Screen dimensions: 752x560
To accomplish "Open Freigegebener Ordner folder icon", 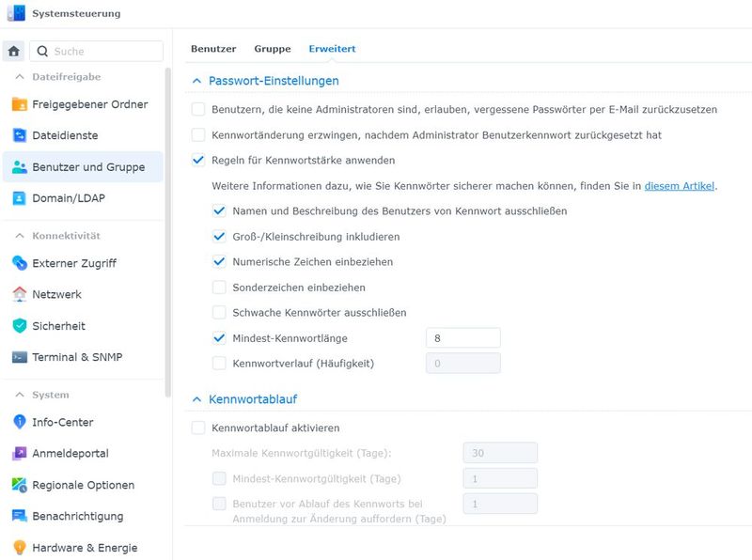I will point(19,104).
